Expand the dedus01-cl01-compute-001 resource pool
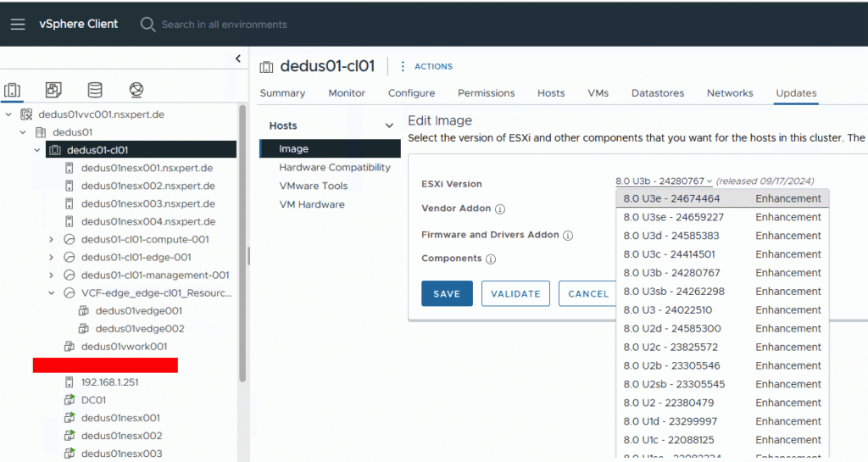This screenshot has height=462, width=868. point(52,240)
